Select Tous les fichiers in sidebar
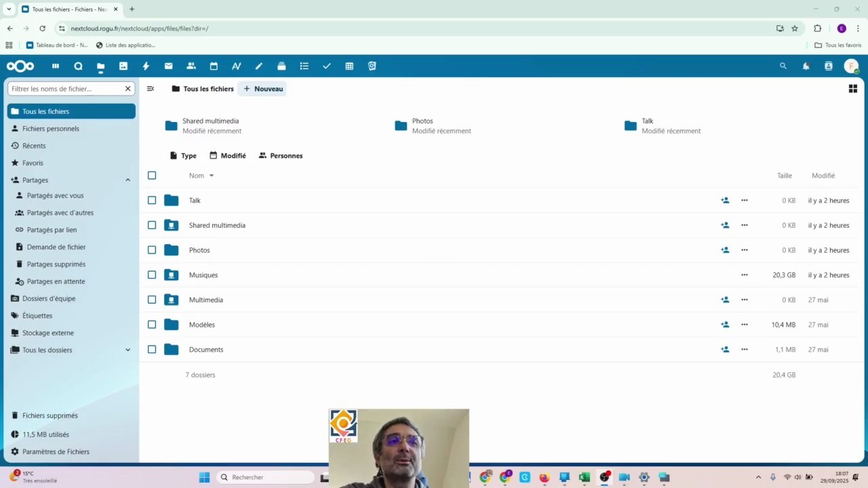 [71, 111]
